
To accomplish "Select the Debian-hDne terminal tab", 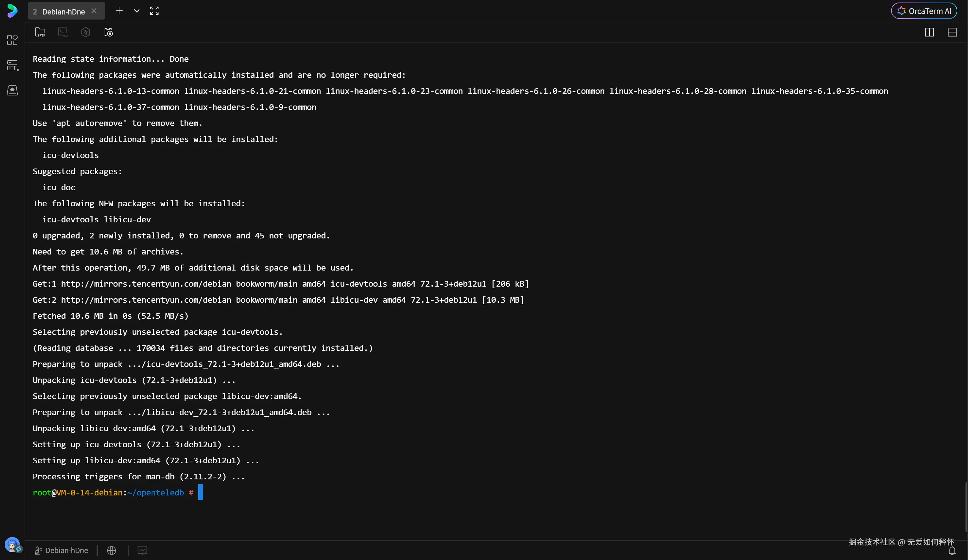I will [63, 12].
